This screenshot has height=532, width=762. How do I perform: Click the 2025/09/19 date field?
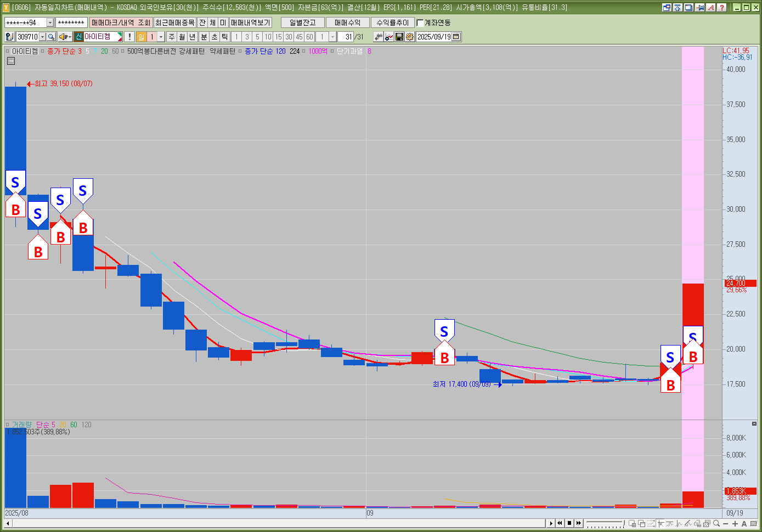tap(434, 37)
